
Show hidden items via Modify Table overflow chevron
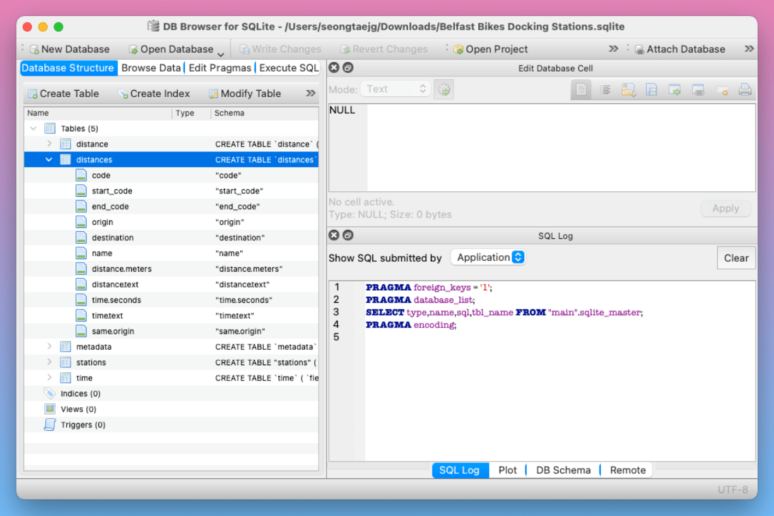click(311, 94)
